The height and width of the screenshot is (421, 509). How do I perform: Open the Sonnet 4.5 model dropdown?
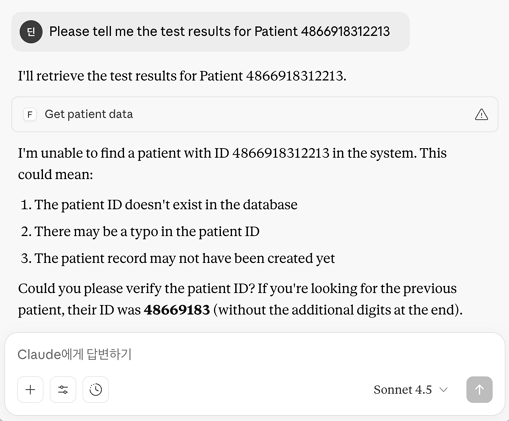(x=410, y=389)
